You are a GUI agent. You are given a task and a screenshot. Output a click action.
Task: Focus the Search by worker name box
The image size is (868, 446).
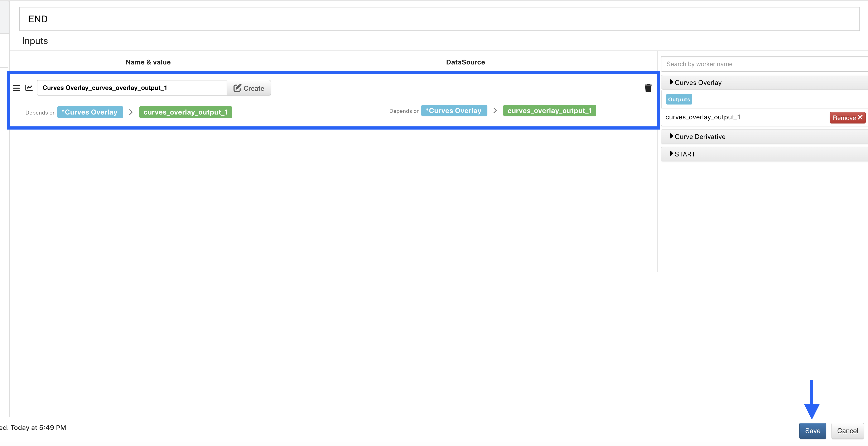click(764, 64)
